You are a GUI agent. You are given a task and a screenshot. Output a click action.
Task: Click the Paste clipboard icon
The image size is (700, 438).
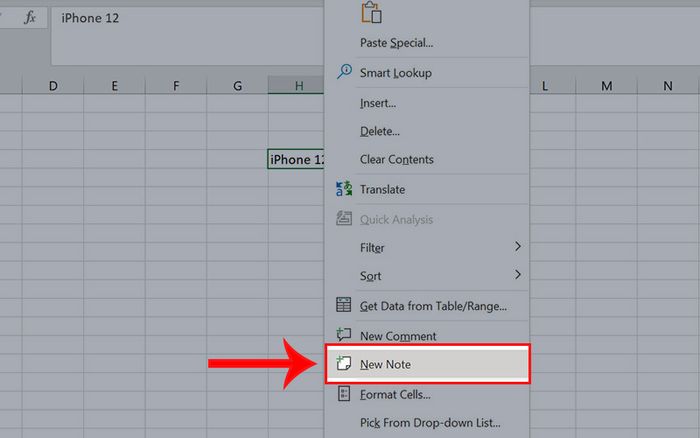(x=371, y=12)
